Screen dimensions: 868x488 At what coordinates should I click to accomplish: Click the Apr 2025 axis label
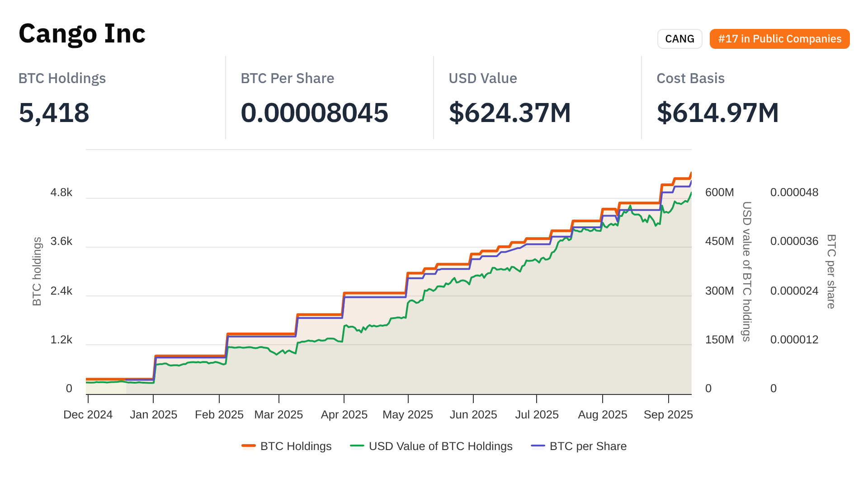[x=344, y=414]
